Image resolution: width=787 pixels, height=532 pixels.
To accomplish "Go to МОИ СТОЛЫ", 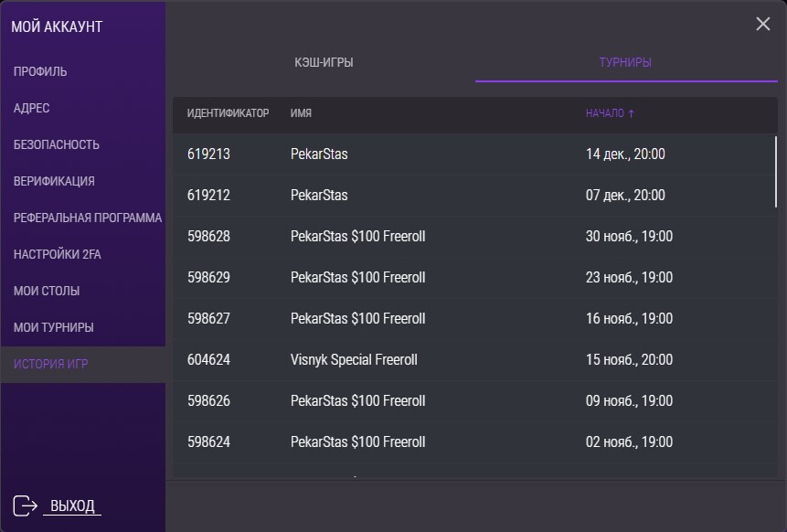I will (x=47, y=291).
